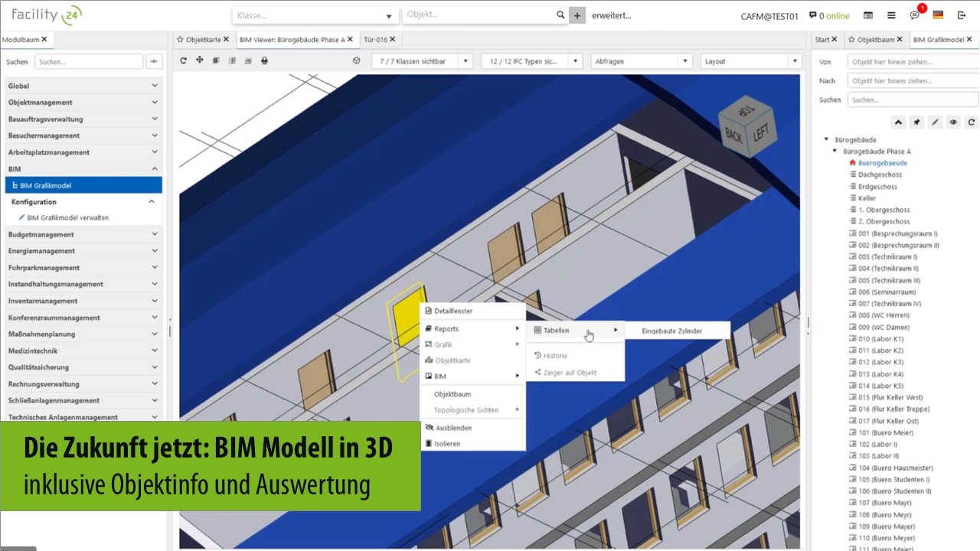Click the 3D cube icon in the viewer toolbar

[x=356, y=61]
